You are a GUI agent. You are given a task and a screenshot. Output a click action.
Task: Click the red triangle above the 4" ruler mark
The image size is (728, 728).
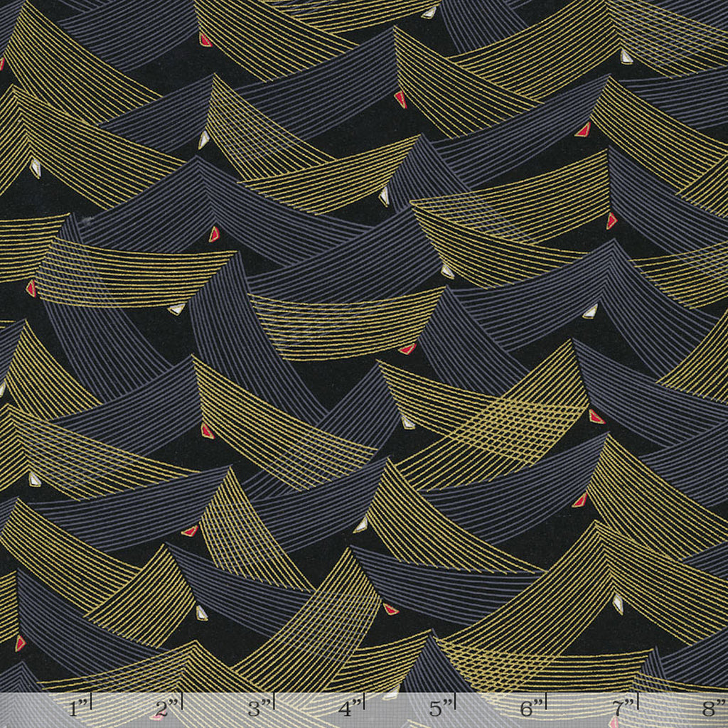[x=390, y=609]
